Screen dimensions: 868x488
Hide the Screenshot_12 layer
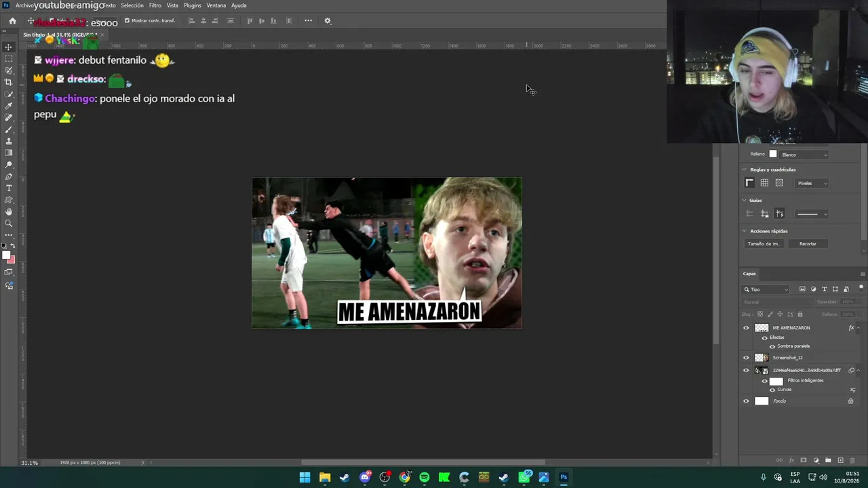[x=747, y=358]
